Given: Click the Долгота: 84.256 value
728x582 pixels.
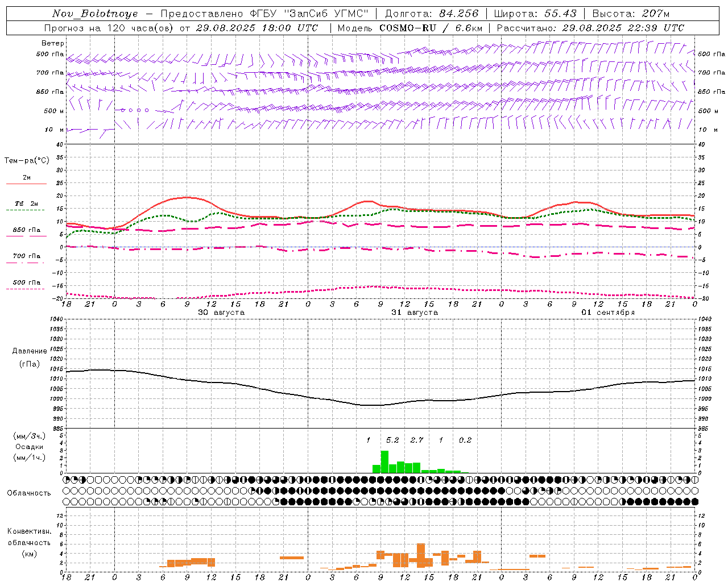Looking at the screenshot, I should click(x=432, y=14).
